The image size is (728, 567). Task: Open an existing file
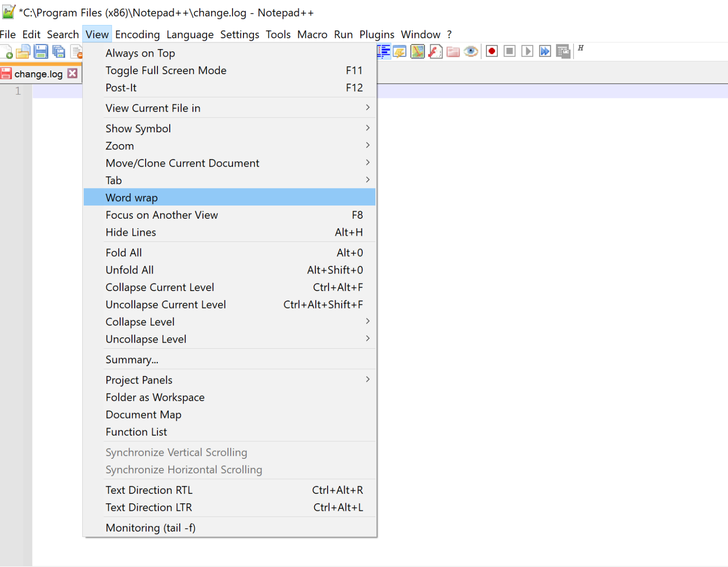coord(23,51)
